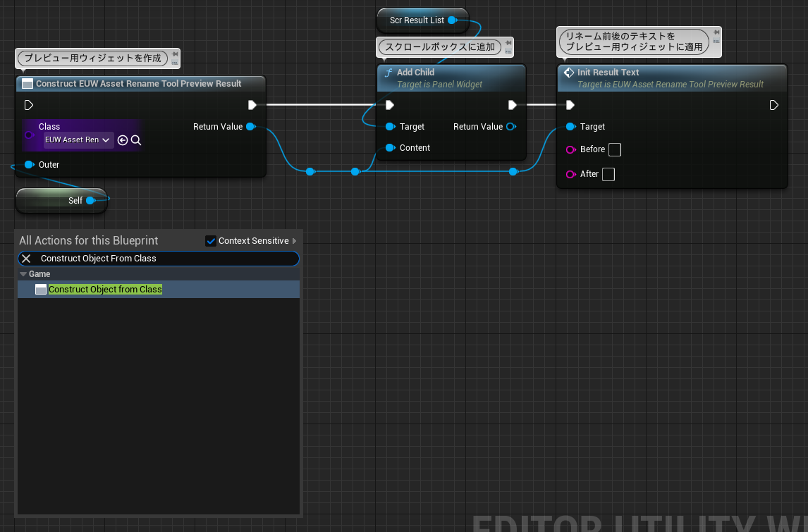Image resolution: width=808 pixels, height=532 pixels.
Task: Toggle pin on リネーム前後のテキスト comment
Action: click(x=716, y=33)
